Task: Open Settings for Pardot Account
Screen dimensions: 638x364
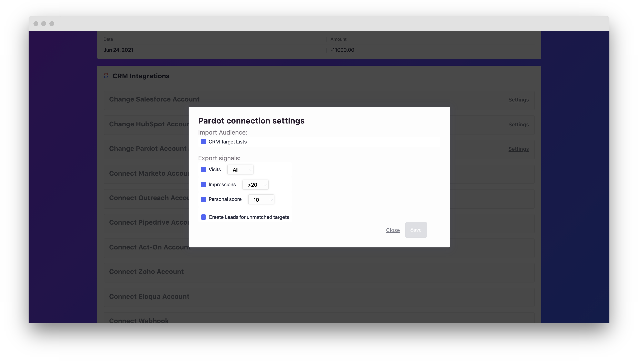Action: [x=518, y=149]
